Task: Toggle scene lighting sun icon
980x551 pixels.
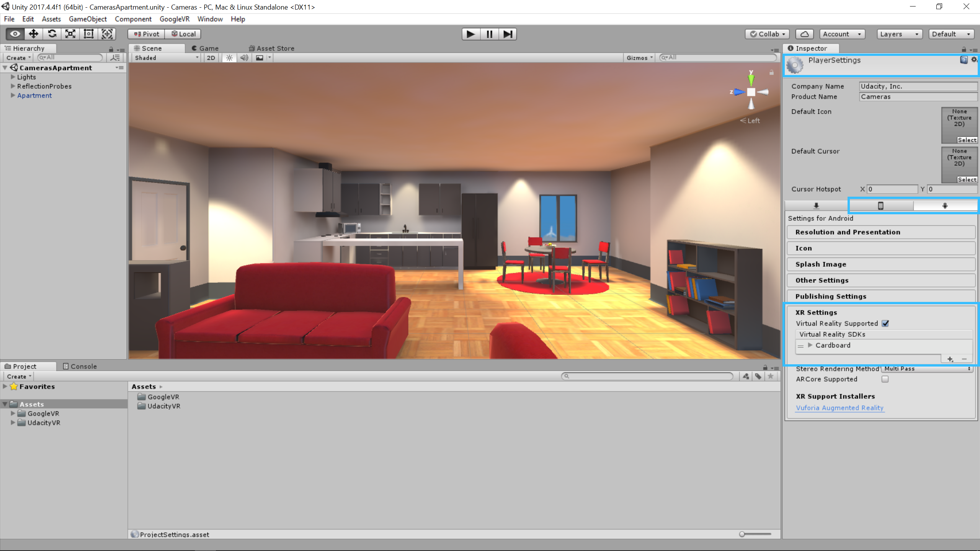Action: click(x=229, y=58)
